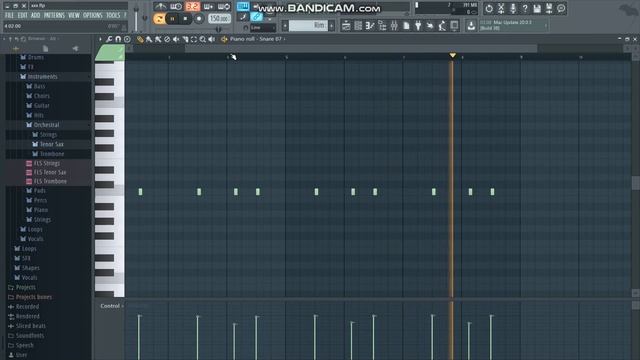Screen dimensions: 640x360
Task: Open the ADD menu
Action: (36, 16)
